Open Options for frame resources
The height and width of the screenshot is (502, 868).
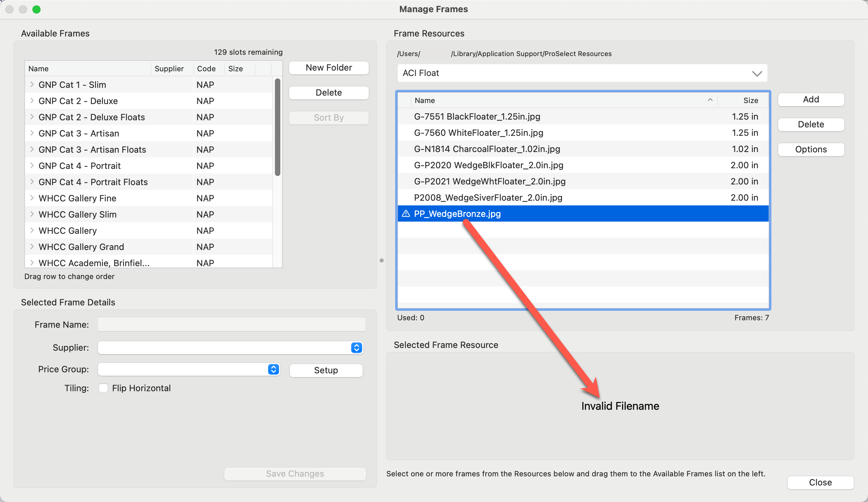(811, 150)
